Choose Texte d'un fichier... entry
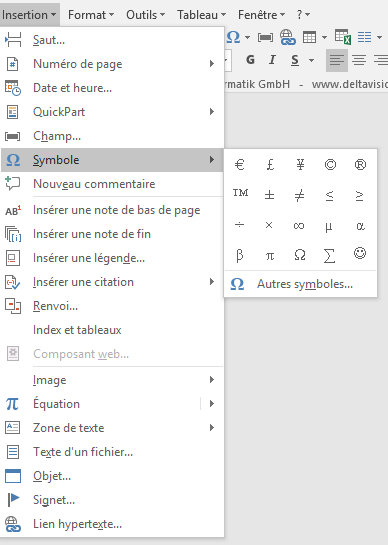This screenshot has width=388, height=545. [x=112, y=452]
